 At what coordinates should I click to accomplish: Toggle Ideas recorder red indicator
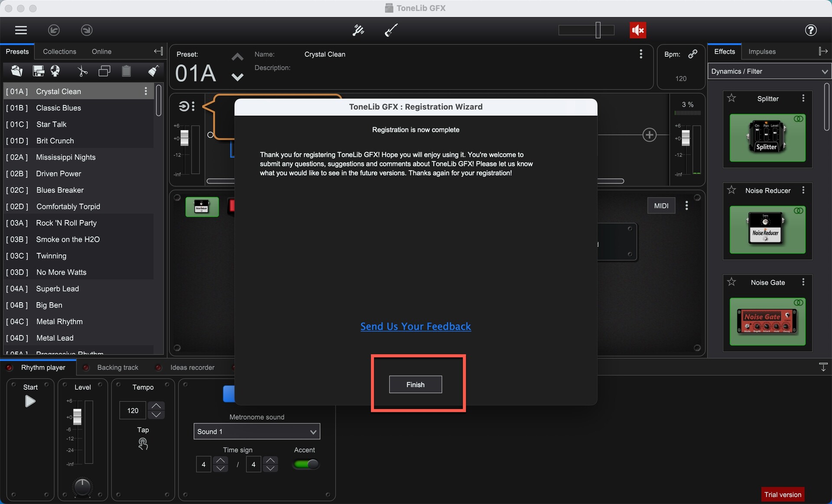coord(159,367)
